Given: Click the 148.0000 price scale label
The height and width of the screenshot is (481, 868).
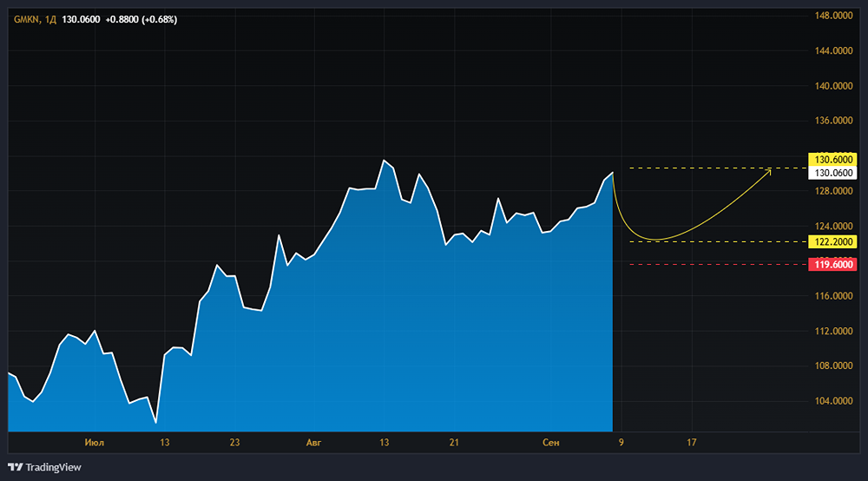Looking at the screenshot, I should point(833,16).
